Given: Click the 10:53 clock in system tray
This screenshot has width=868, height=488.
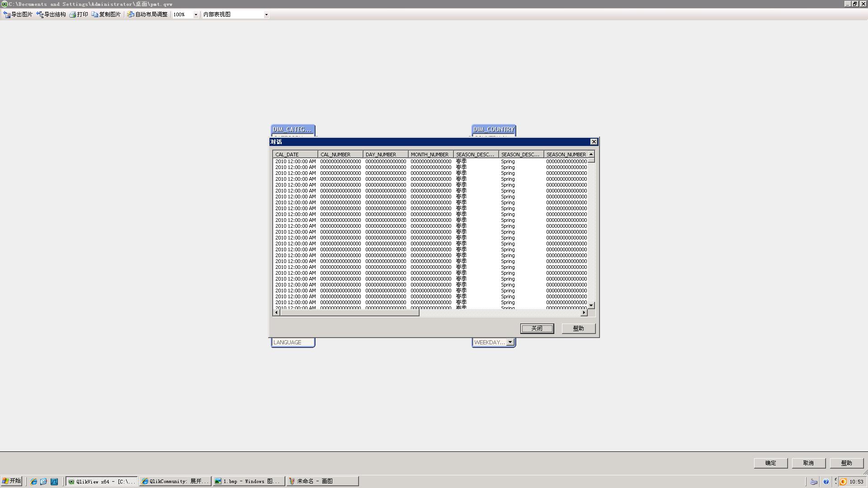Looking at the screenshot, I should 857,482.
